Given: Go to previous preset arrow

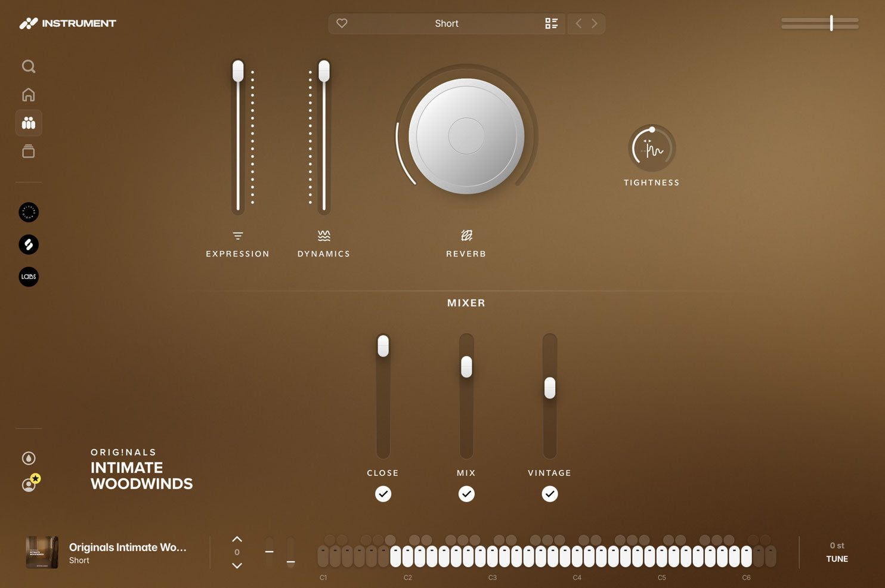Looking at the screenshot, I should click(578, 23).
